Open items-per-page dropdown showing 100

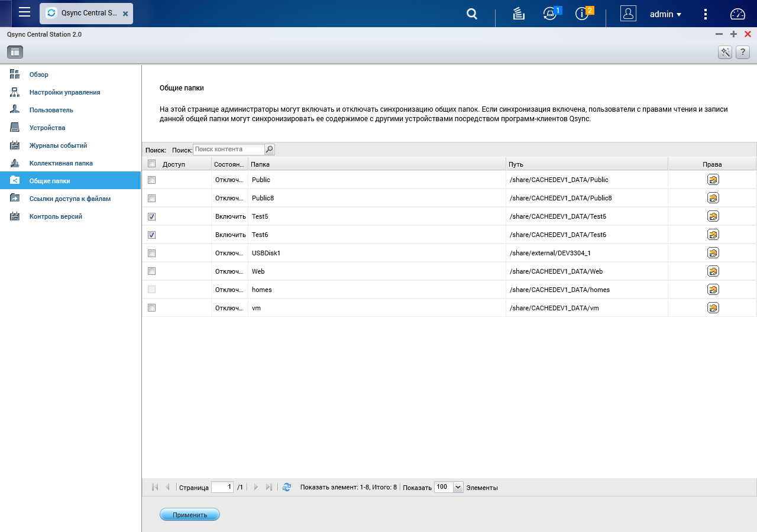tap(448, 487)
